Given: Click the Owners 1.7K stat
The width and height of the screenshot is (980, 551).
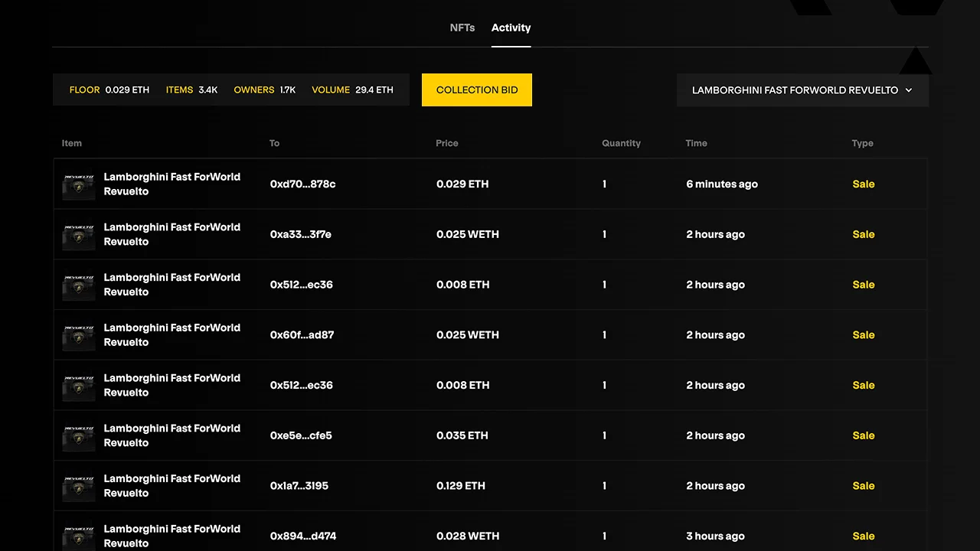Looking at the screenshot, I should (x=265, y=90).
